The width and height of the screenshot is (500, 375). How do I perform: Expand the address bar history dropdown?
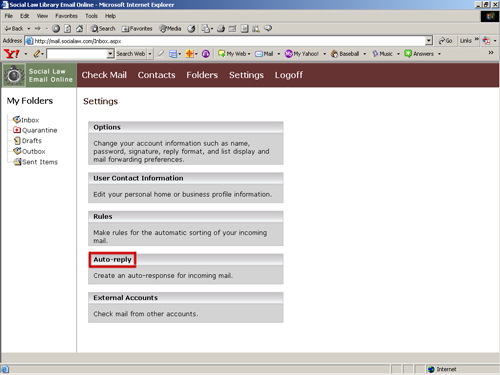coord(429,41)
